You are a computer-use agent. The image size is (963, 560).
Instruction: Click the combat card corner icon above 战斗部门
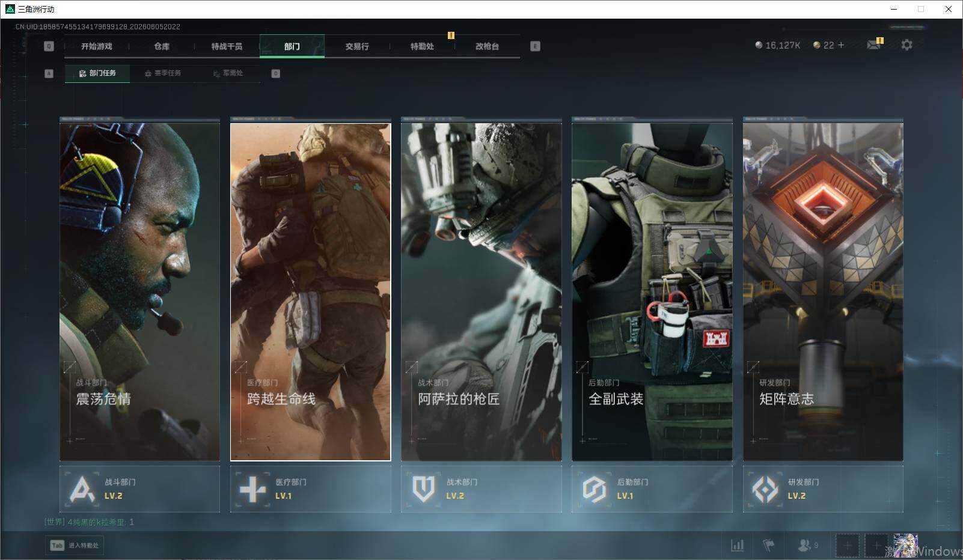click(x=70, y=367)
